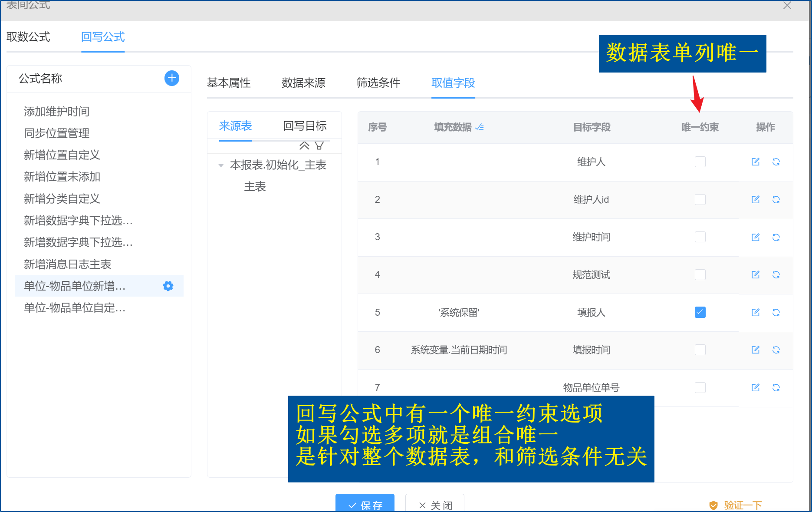The width and height of the screenshot is (812, 512).
Task: Check unique constraint for 填报时间
Action: pyautogui.click(x=700, y=350)
